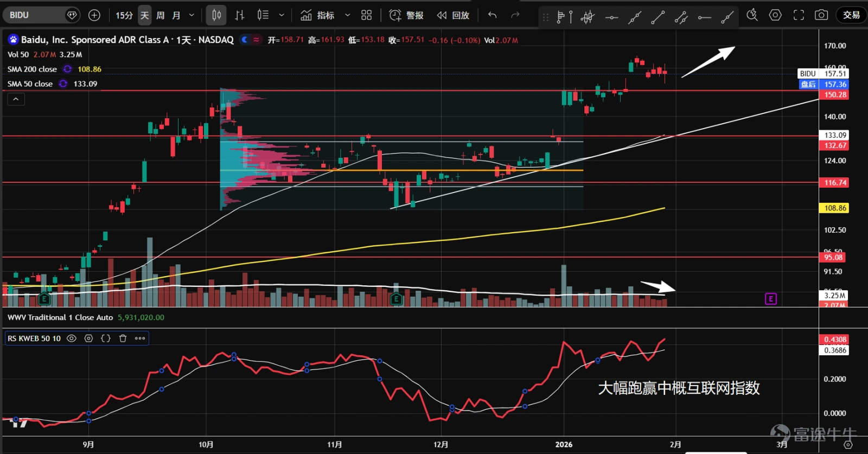Click the 108.86 yellow SMA price label
Screen dimensions: 868x454
pyautogui.click(x=834, y=208)
